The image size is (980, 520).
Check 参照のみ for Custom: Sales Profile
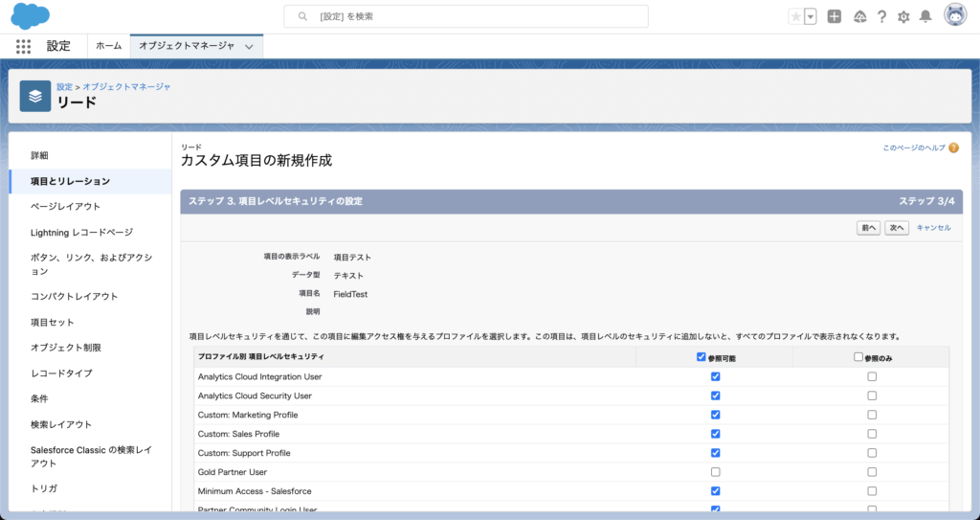871,434
